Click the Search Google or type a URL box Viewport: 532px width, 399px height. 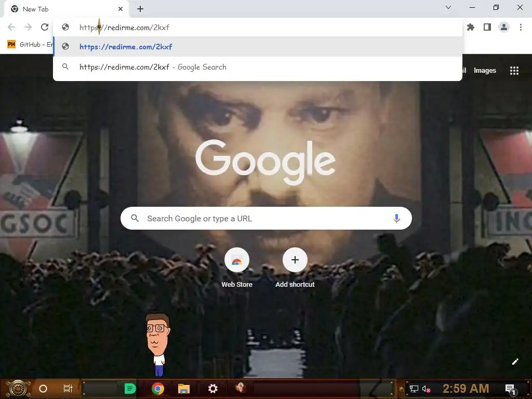pyautogui.click(x=266, y=218)
